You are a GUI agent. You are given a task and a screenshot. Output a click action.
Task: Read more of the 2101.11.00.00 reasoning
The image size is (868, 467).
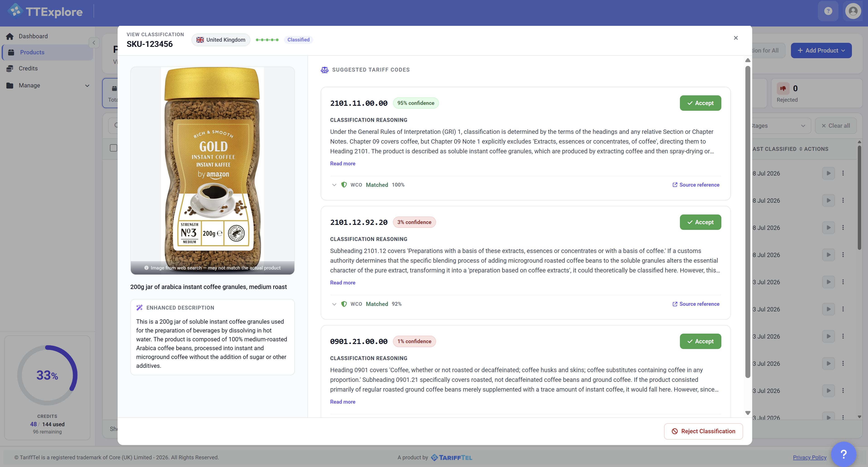342,164
